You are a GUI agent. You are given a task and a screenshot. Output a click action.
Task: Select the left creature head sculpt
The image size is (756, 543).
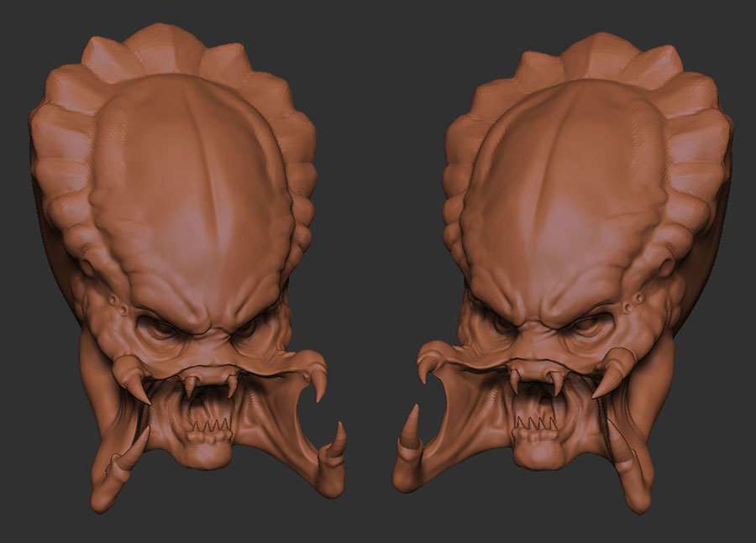click(x=187, y=268)
